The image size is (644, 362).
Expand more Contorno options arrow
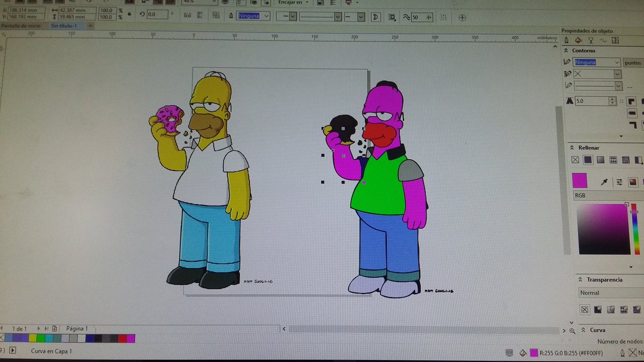[621, 136]
